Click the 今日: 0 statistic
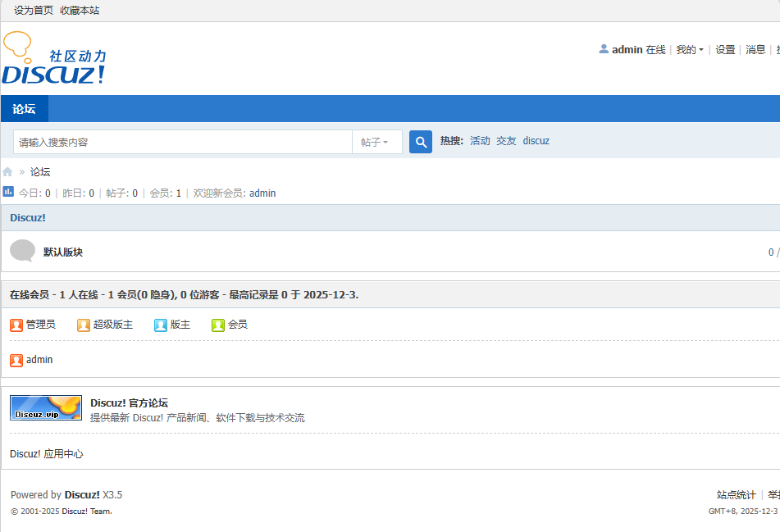This screenshot has height=532, width=780. [x=34, y=193]
